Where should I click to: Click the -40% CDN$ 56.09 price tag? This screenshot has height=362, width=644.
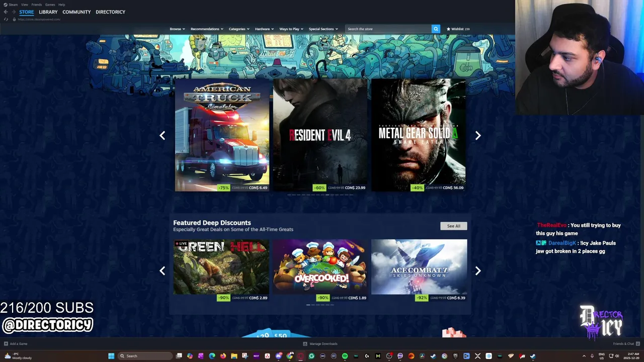coord(438,188)
